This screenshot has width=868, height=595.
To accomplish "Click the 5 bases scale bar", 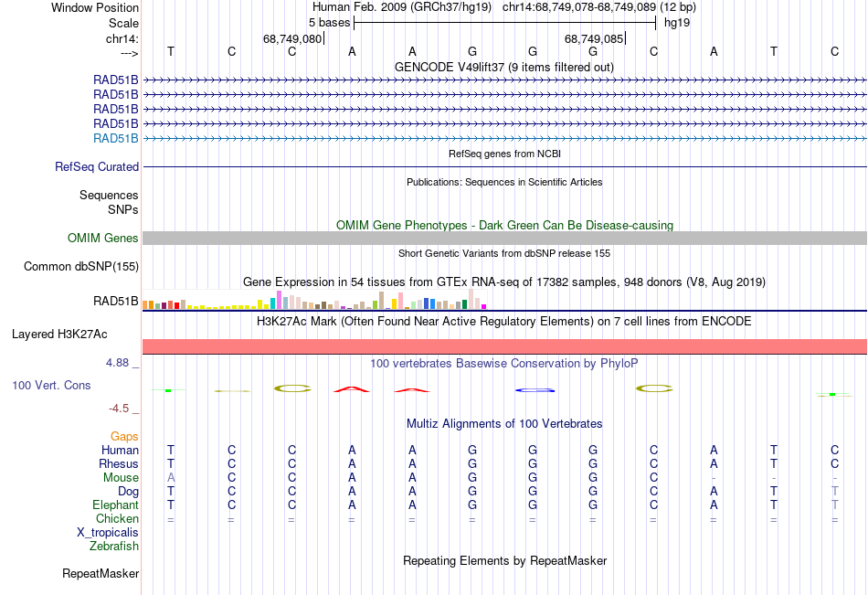I will [x=504, y=23].
